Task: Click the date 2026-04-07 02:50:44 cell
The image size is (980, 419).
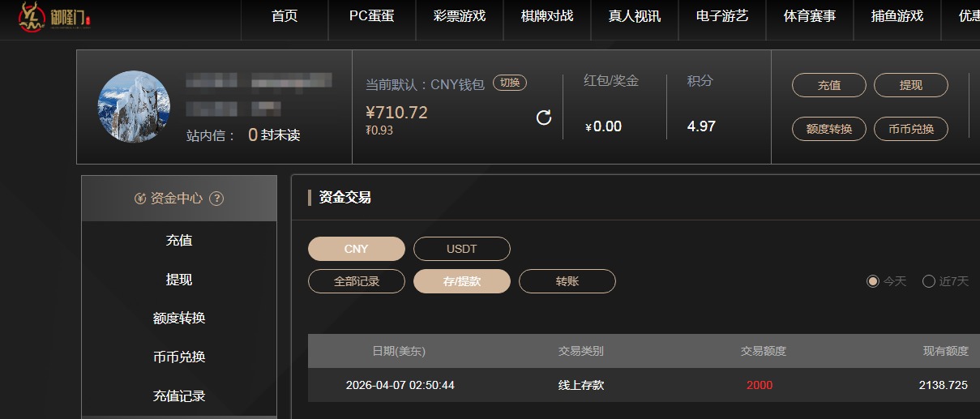Action: (x=400, y=385)
